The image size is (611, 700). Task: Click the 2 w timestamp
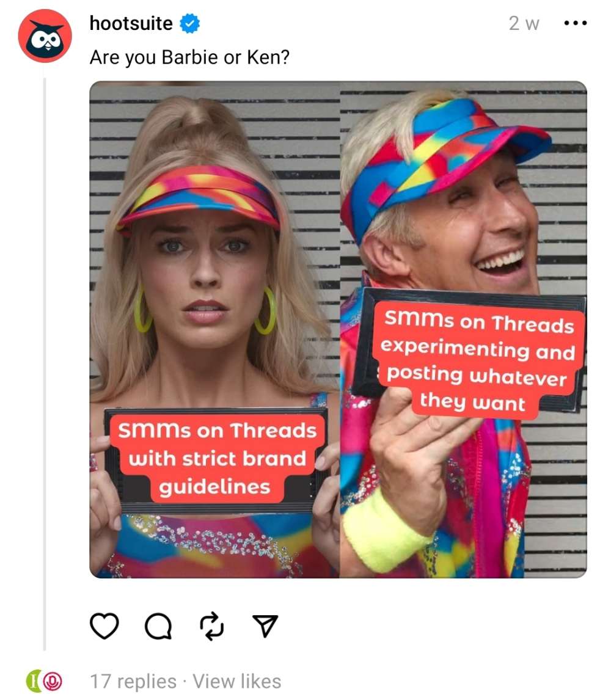(524, 23)
